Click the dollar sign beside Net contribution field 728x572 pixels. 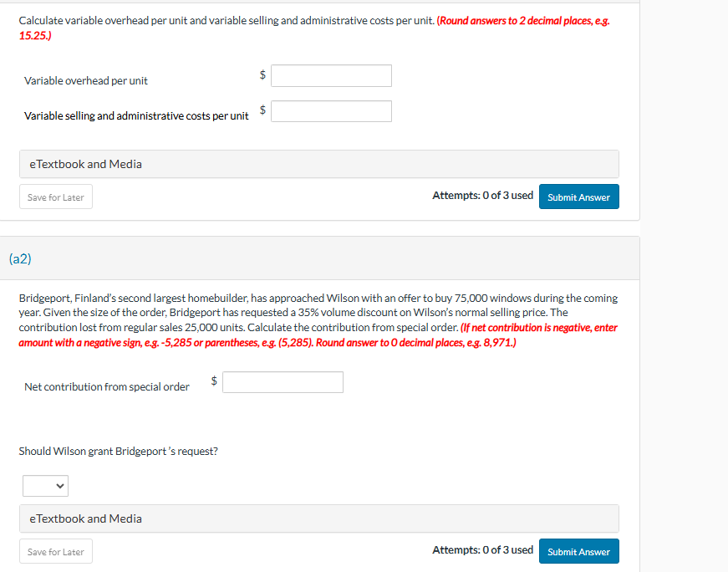click(214, 380)
